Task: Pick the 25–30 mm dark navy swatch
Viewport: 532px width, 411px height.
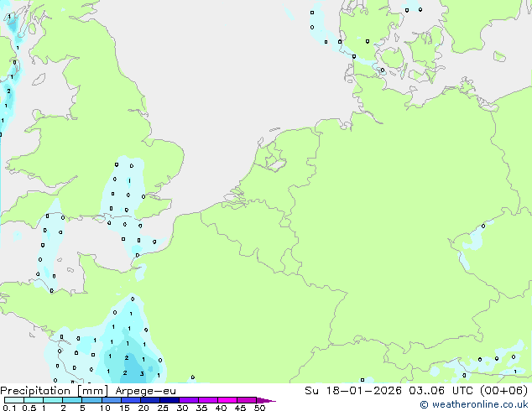Action: pos(169,400)
